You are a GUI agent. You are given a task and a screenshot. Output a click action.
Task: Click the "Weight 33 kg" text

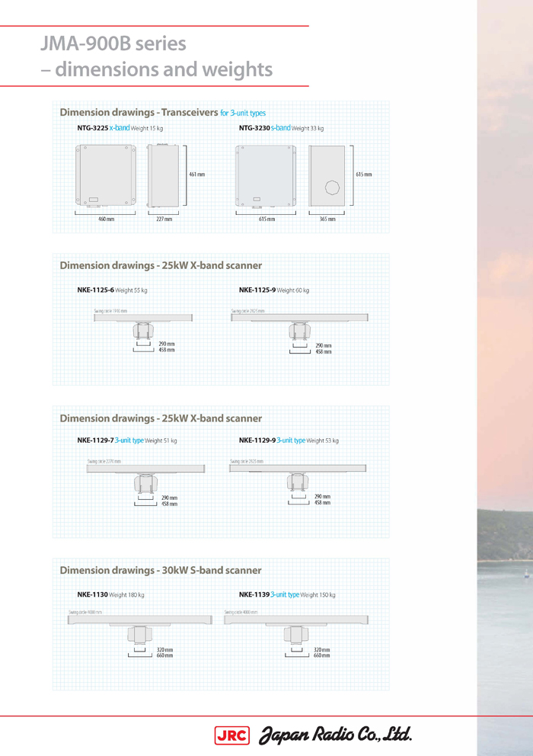pyautogui.click(x=308, y=129)
